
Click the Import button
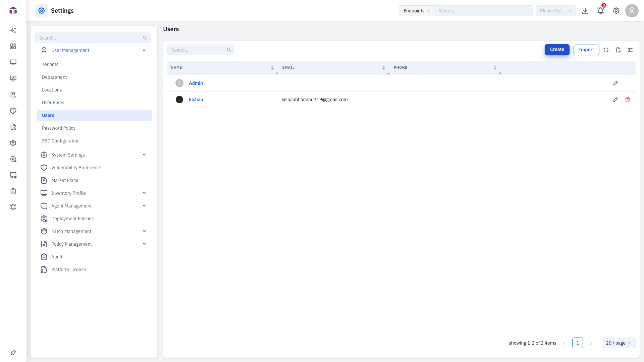586,50
